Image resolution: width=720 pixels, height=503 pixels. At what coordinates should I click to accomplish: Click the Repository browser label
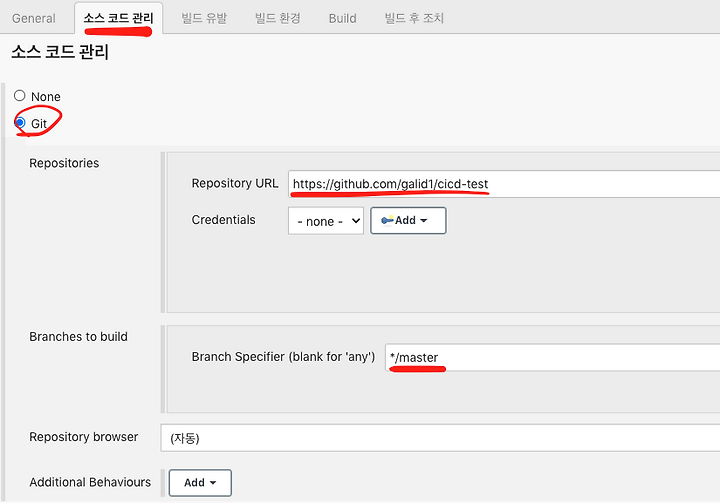coord(84,437)
